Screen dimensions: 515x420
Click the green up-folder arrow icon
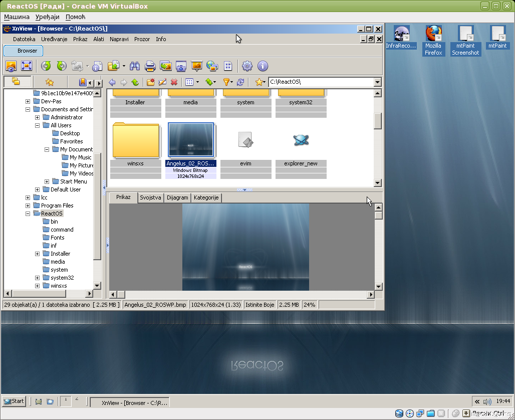click(135, 82)
